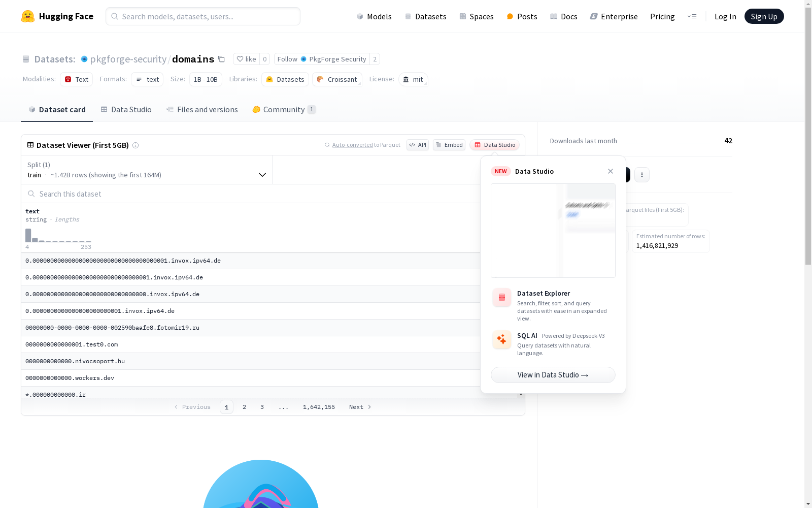The height and width of the screenshot is (508, 812).
Task: Click the string lengths histogram
Action: tap(58, 235)
